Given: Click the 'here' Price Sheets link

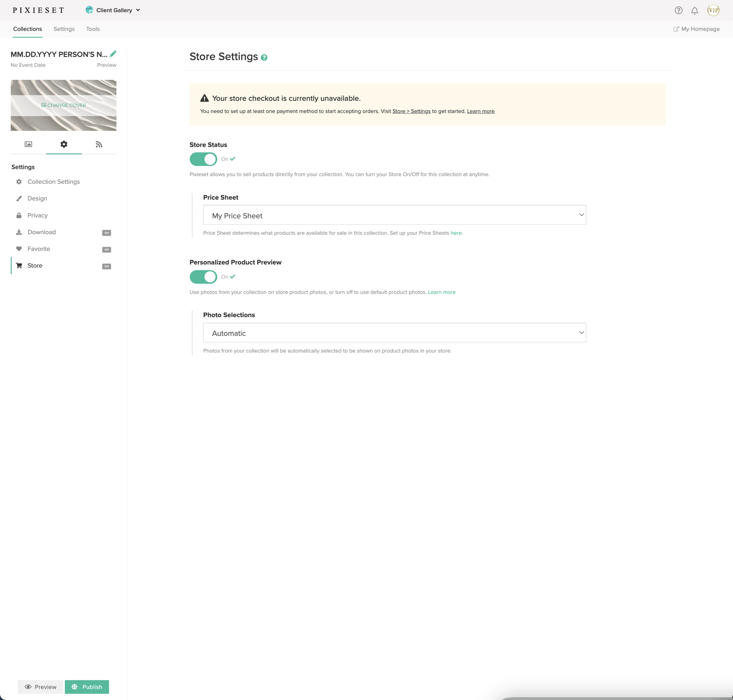Looking at the screenshot, I should coord(456,233).
